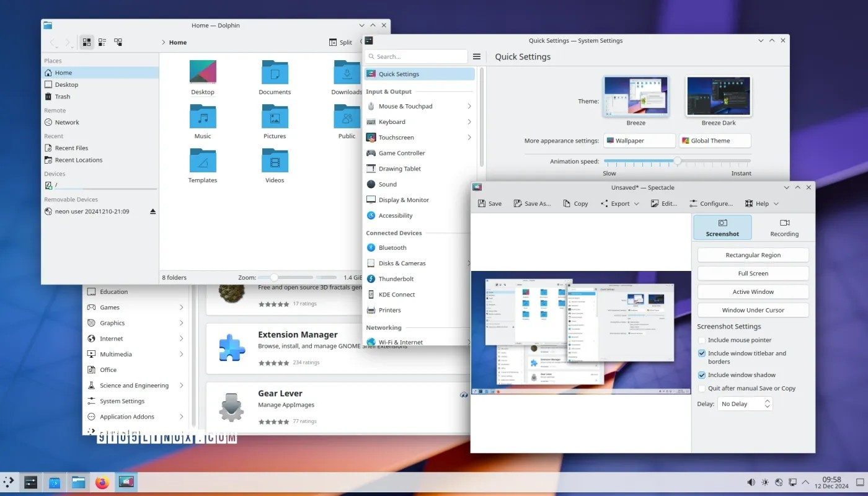Enable Include mouse pointer in Spectacle
This screenshot has width=868, height=496.
click(x=701, y=340)
